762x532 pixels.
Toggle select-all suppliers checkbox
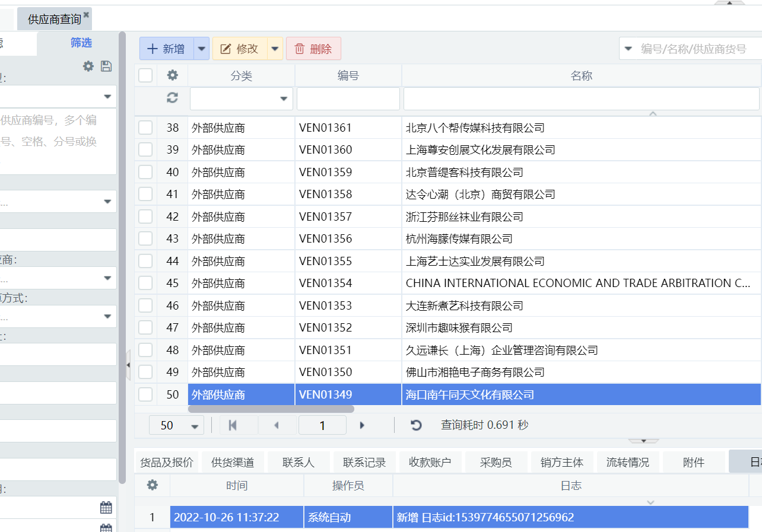[x=145, y=75]
